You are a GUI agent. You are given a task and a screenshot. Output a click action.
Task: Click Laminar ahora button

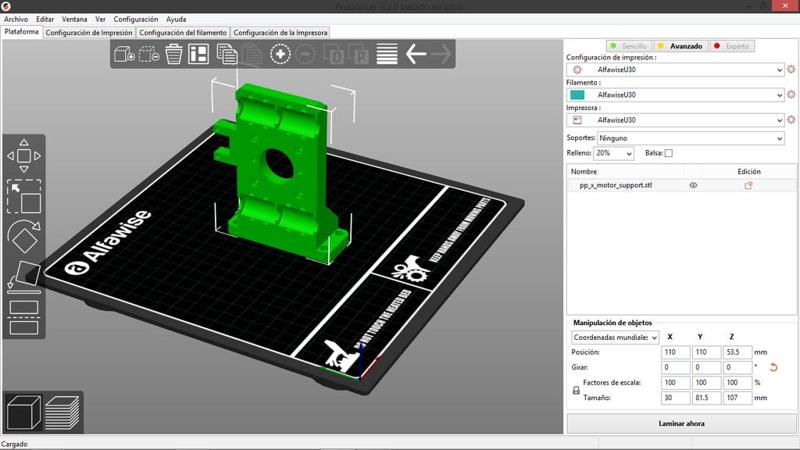pos(681,423)
